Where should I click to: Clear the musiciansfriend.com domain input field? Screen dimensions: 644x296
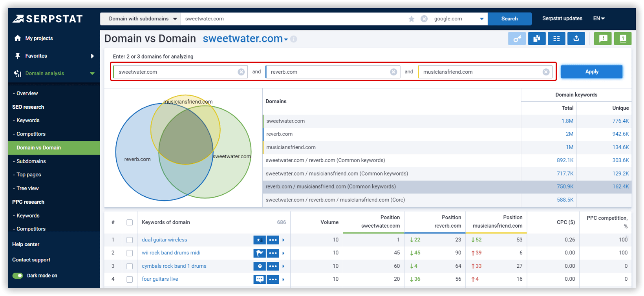click(x=546, y=72)
